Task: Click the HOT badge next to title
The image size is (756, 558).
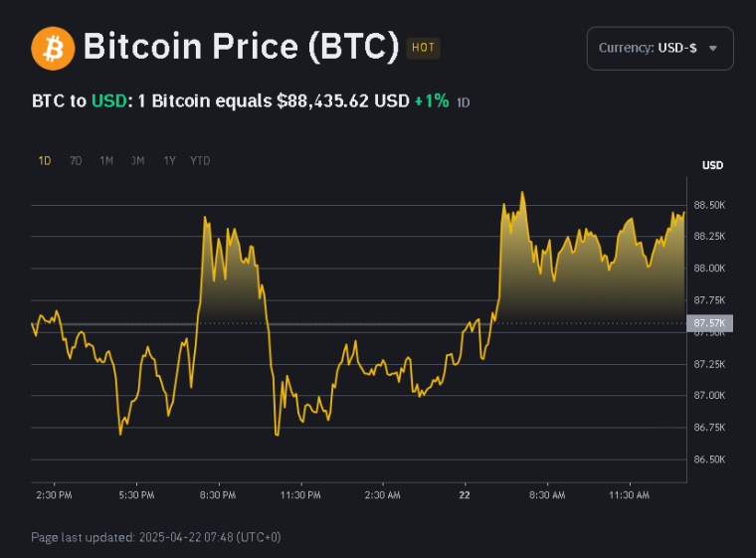Action: [423, 48]
